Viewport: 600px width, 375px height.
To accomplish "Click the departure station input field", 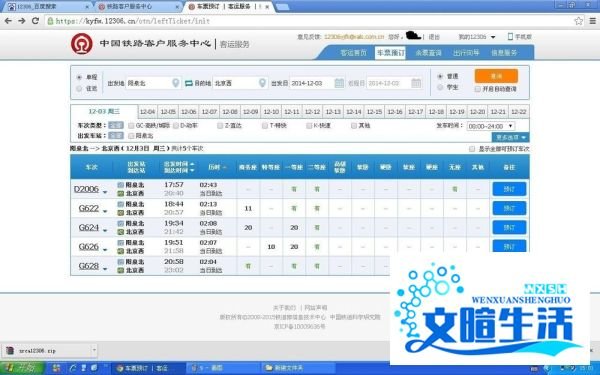I will pyautogui.click(x=152, y=83).
